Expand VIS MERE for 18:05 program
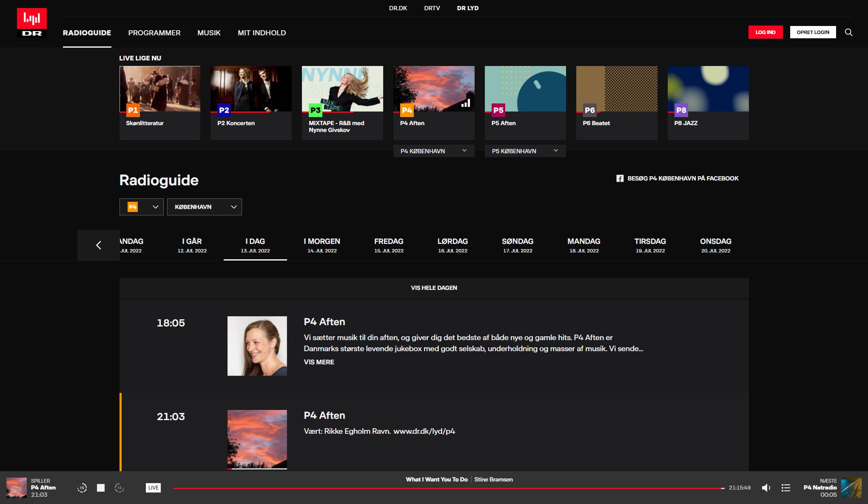 pyautogui.click(x=319, y=362)
